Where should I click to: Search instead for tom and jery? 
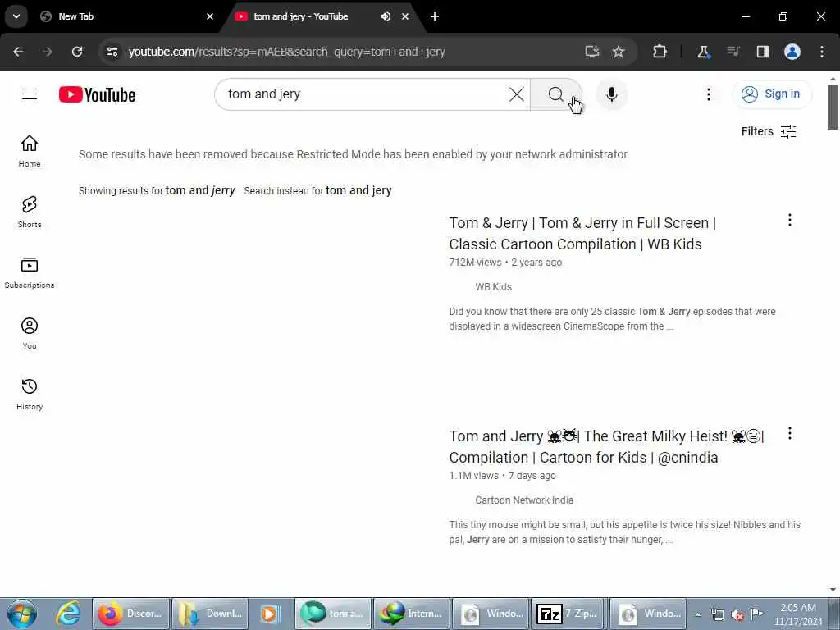click(x=358, y=190)
